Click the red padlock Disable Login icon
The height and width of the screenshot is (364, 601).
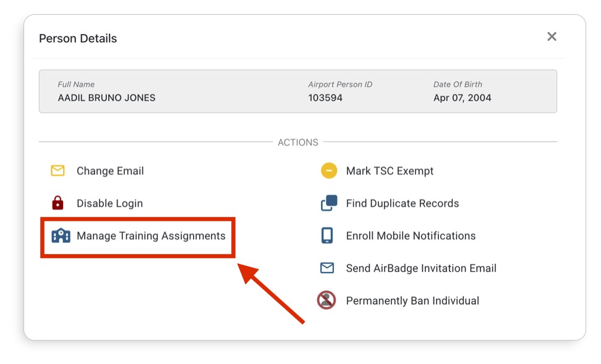point(58,203)
